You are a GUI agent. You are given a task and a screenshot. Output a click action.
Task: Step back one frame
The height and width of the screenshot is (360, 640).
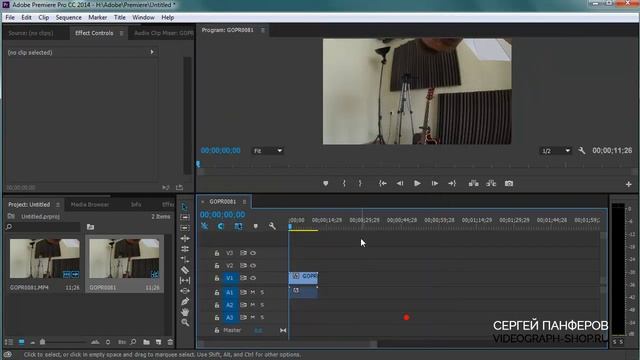coord(400,184)
